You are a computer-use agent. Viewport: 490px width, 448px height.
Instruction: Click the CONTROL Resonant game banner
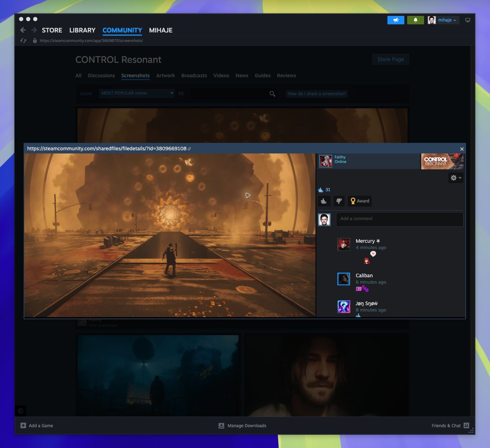coord(442,161)
